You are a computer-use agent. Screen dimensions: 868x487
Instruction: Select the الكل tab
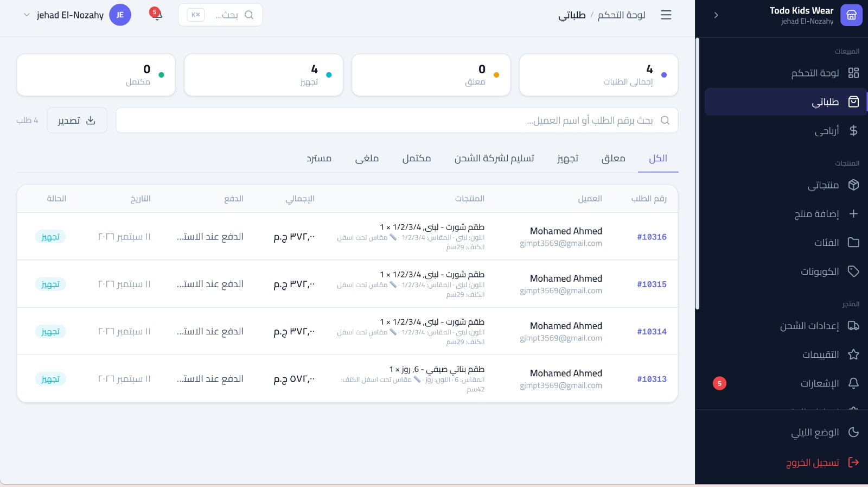(x=658, y=159)
